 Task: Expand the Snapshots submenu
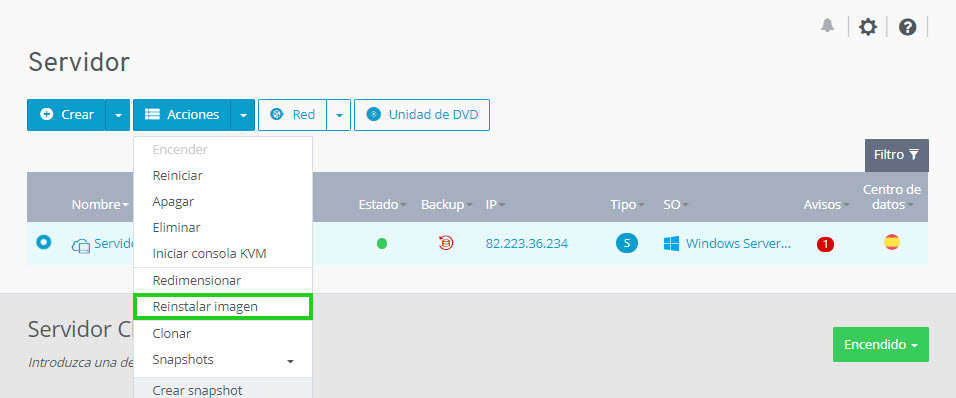(x=223, y=360)
